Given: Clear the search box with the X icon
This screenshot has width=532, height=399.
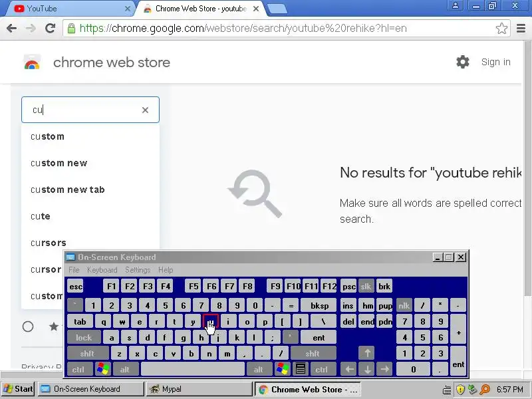Looking at the screenshot, I should pos(145,110).
